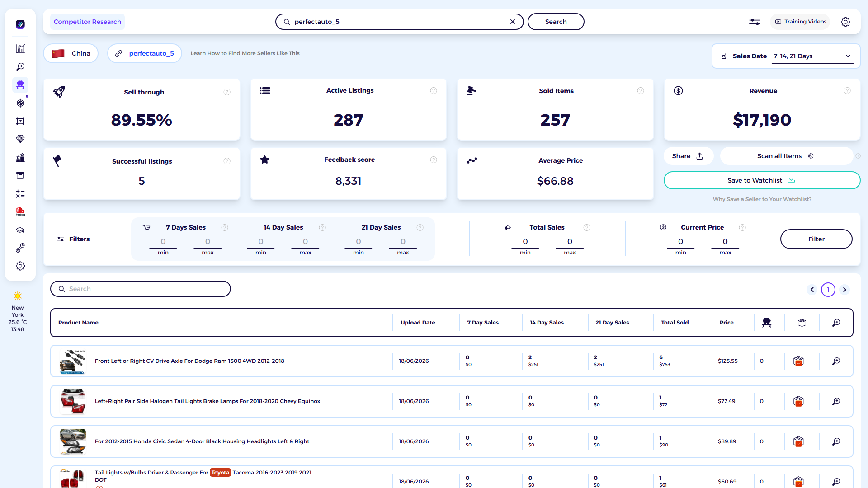Click the Sell through help icon

227,92
